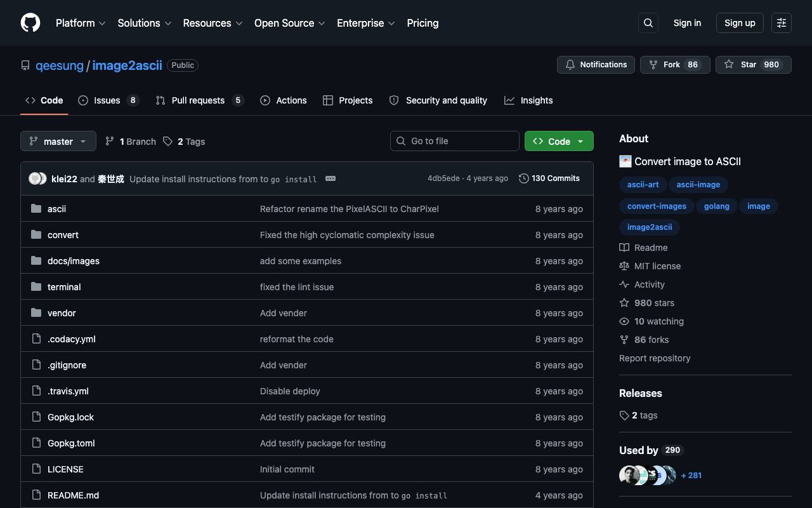Open the Security and quality tab
Screen dimensions: 812x508
click(438, 100)
